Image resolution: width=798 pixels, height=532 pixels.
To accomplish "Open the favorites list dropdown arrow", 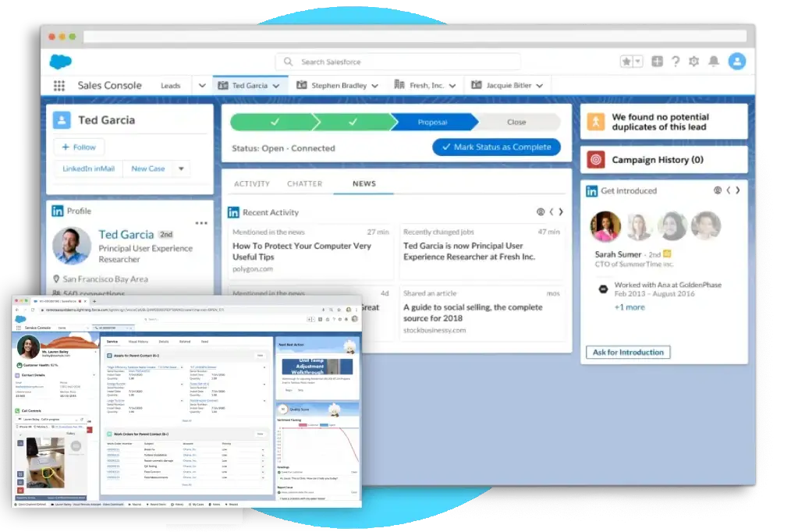I will (x=637, y=62).
